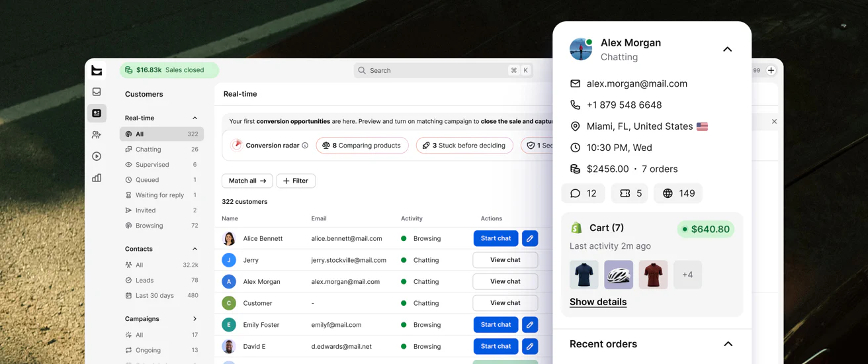Select Waiting for reply in sidebar
The width and height of the screenshot is (868, 364).
161,195
